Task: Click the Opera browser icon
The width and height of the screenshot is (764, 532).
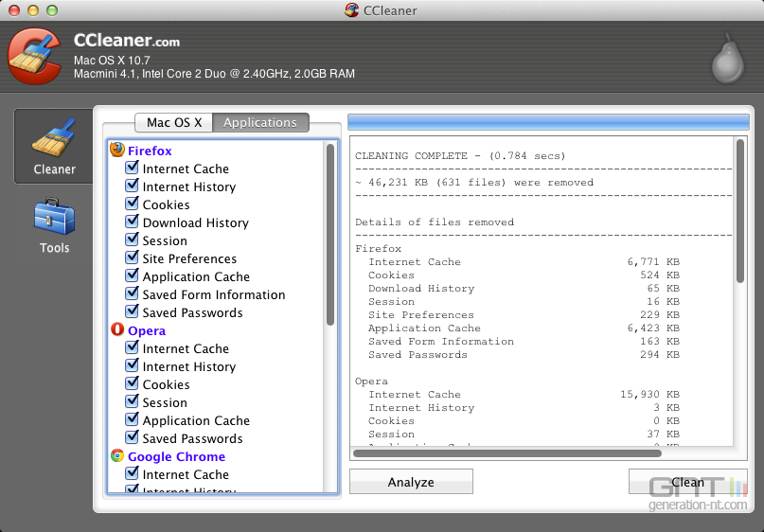Action: point(117,329)
